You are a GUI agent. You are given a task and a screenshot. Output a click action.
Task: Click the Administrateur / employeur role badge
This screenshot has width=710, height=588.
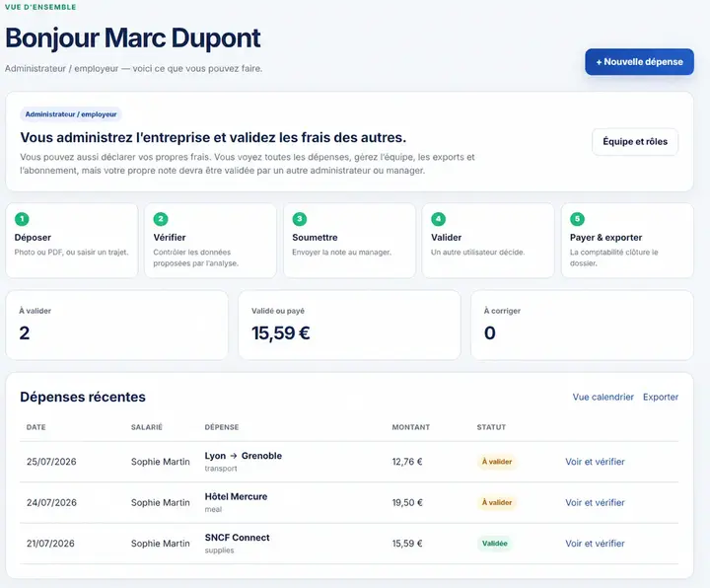pyautogui.click(x=71, y=114)
